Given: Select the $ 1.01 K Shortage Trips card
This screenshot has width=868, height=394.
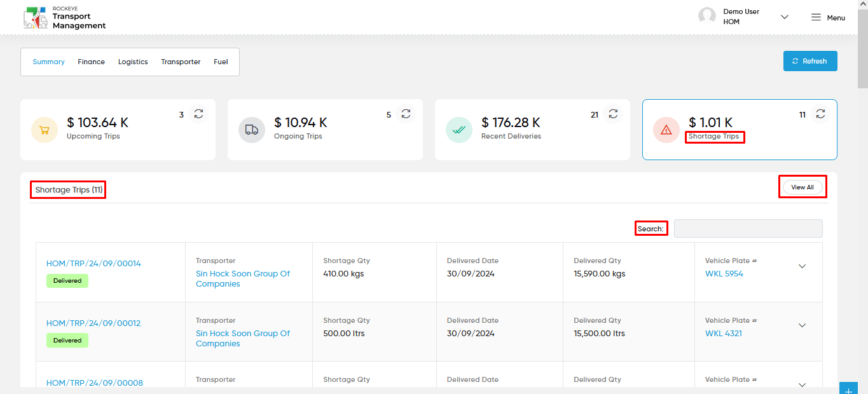Looking at the screenshot, I should [740, 130].
